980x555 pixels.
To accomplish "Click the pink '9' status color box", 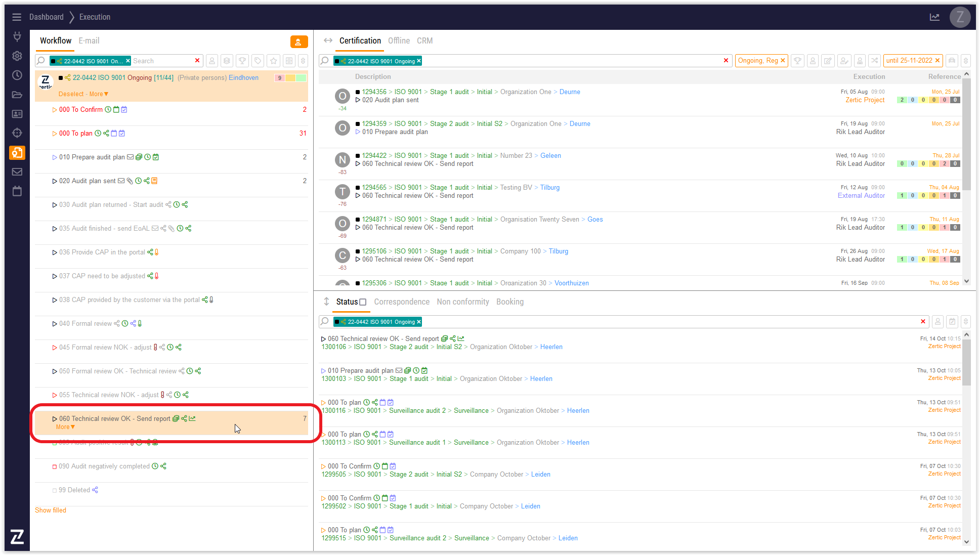I will [279, 78].
